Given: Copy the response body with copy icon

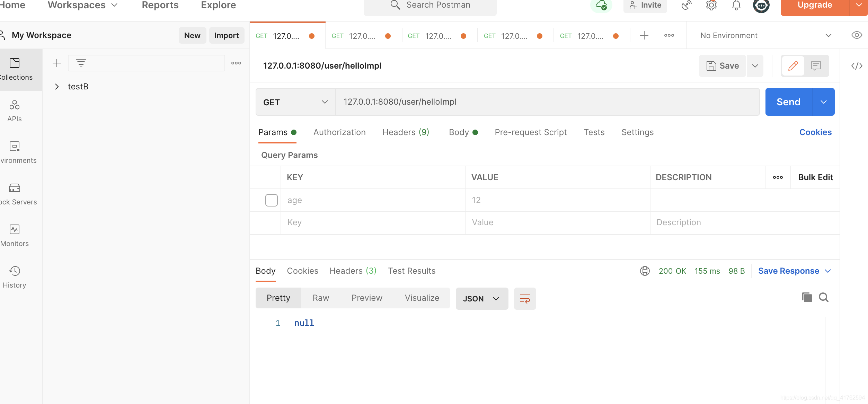Looking at the screenshot, I should pos(807,297).
